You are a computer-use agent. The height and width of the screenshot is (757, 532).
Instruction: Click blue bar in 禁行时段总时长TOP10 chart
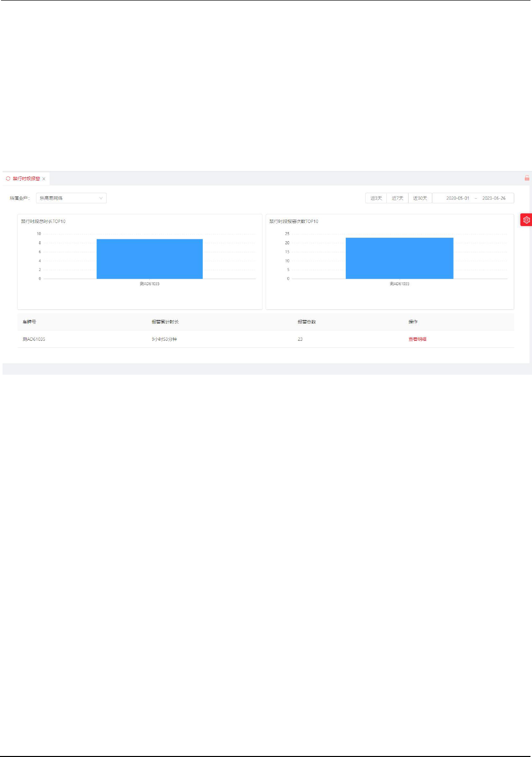pyautogui.click(x=150, y=259)
